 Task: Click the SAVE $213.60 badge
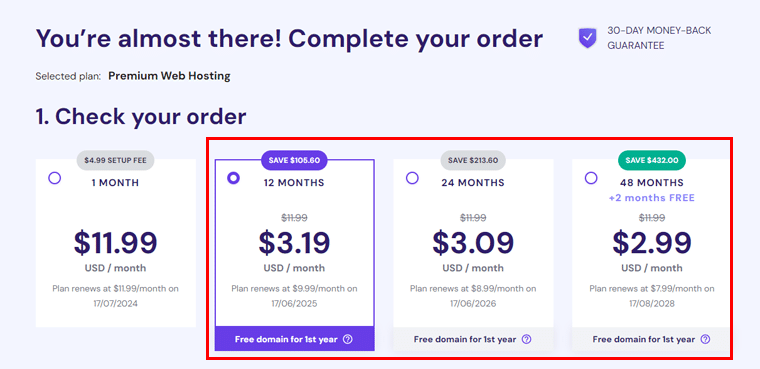473,160
